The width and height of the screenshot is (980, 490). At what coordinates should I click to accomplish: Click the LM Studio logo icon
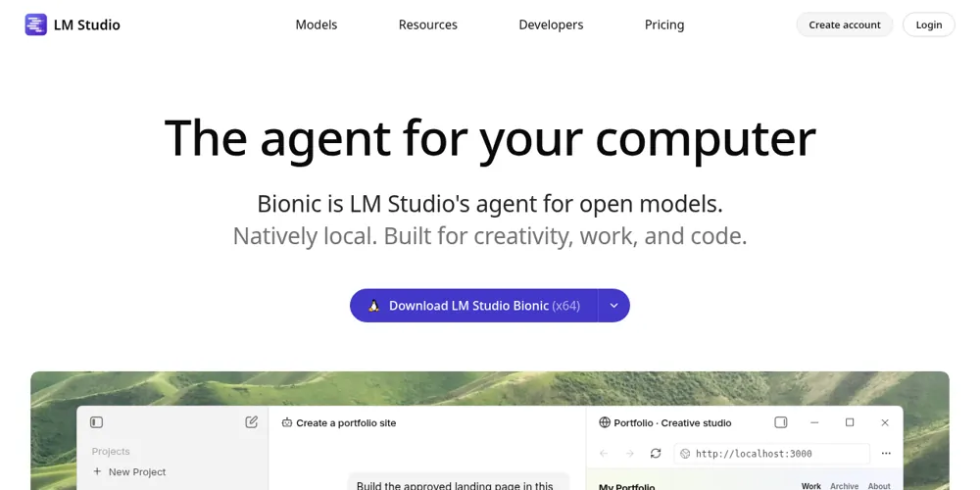35,25
